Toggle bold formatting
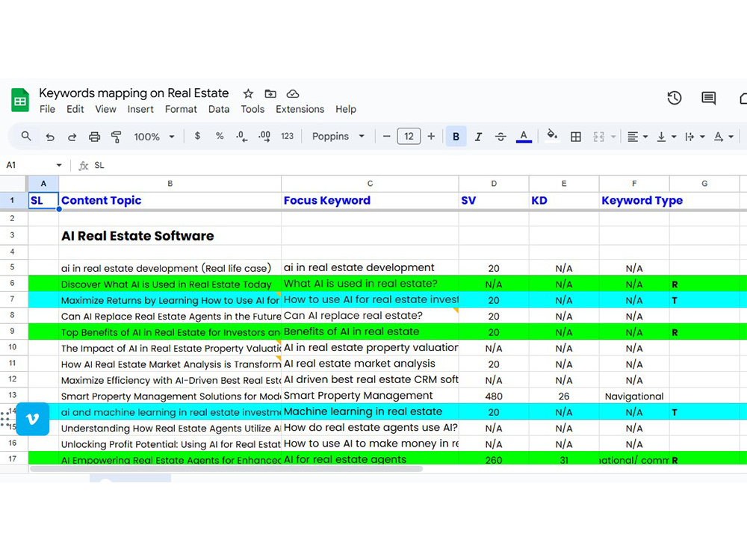The height and width of the screenshot is (560, 747). coord(456,137)
